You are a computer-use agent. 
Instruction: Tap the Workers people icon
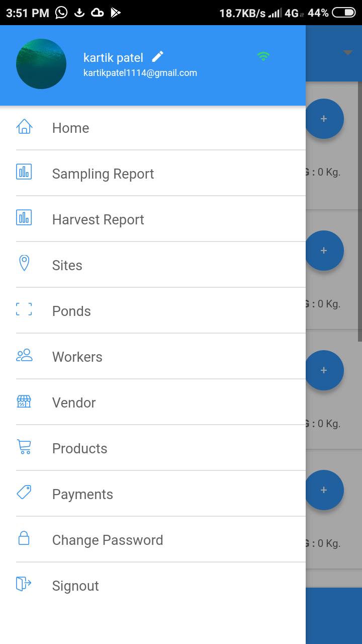pos(24,356)
